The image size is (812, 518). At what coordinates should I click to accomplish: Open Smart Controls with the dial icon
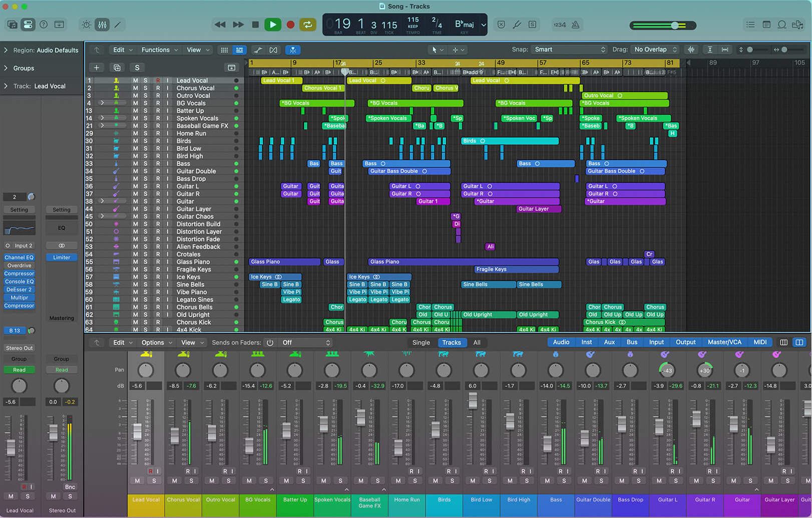tap(86, 25)
